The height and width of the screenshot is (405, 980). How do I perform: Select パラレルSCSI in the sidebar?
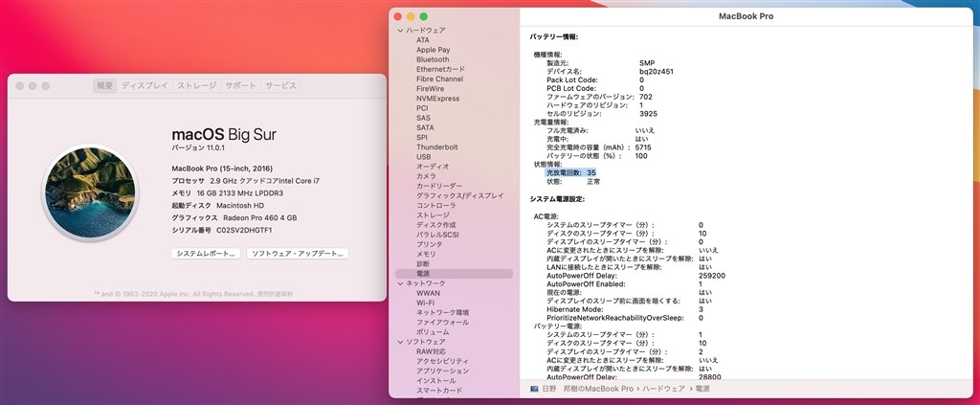pyautogui.click(x=437, y=235)
